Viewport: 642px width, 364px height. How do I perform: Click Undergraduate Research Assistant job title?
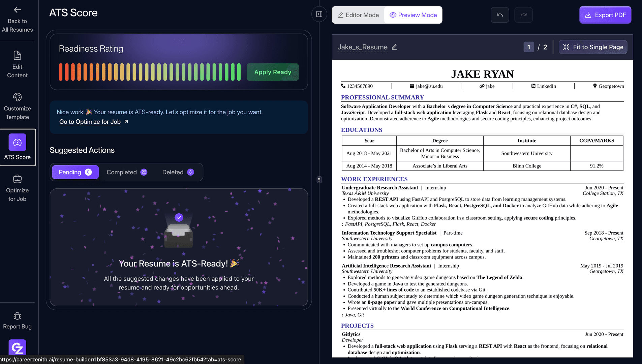(380, 187)
